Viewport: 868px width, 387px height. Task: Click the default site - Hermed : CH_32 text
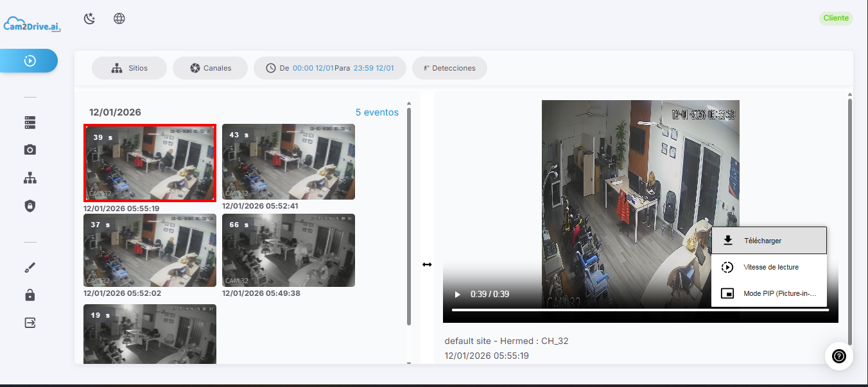[507, 341]
